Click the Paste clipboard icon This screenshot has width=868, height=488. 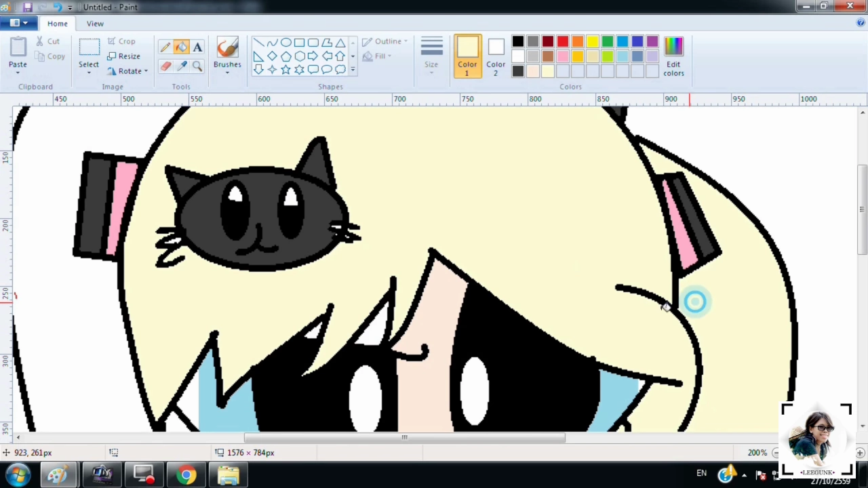click(18, 47)
